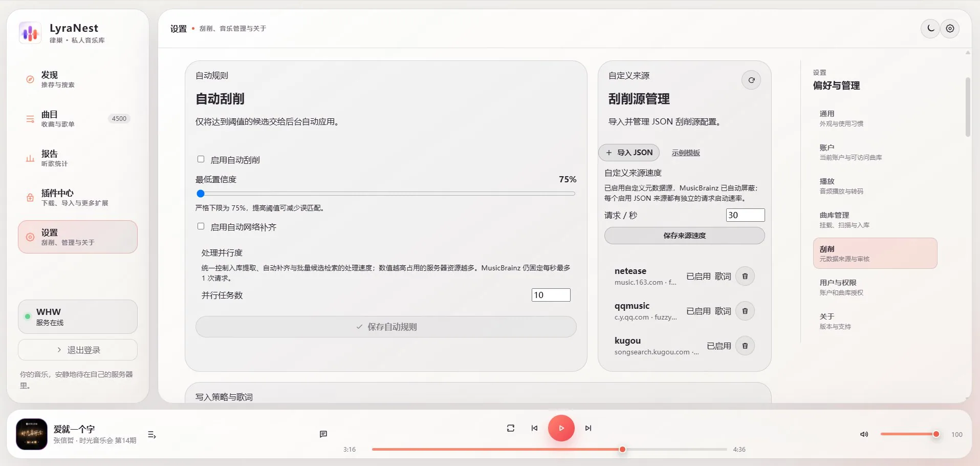This screenshot has width=980, height=466.
Task: Click the LyraNest logo icon
Action: tap(30, 33)
